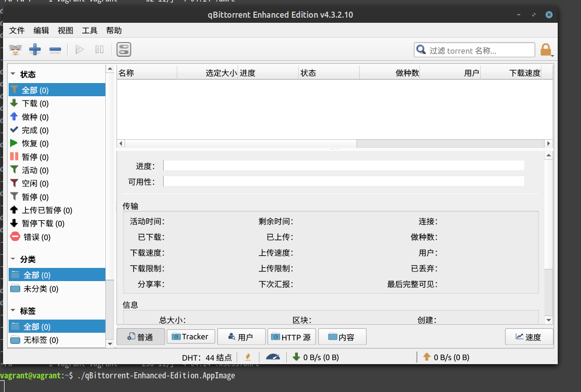Collapse the 标签 section
The height and width of the screenshot is (392, 581).
click(13, 310)
